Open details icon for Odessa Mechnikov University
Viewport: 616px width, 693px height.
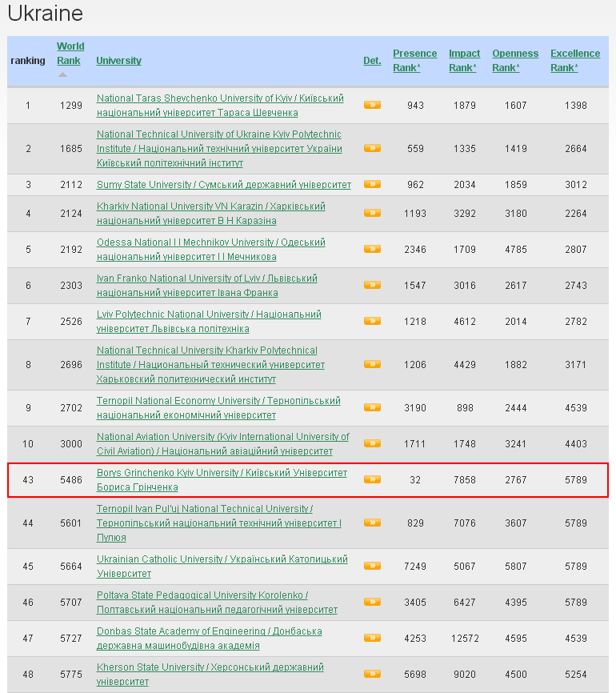point(372,249)
